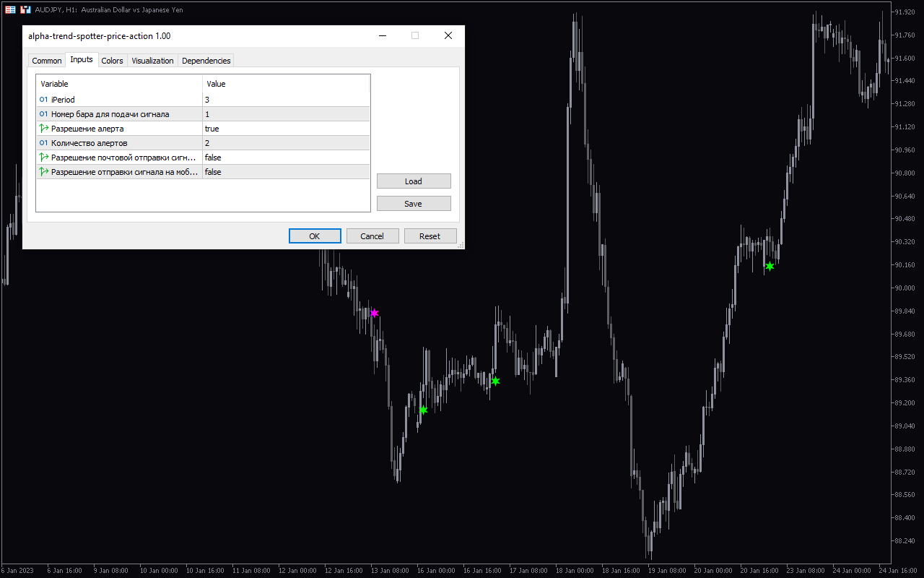Click the integer icon beside 'Номер бара'
This screenshot has width=924, height=578.
[43, 114]
